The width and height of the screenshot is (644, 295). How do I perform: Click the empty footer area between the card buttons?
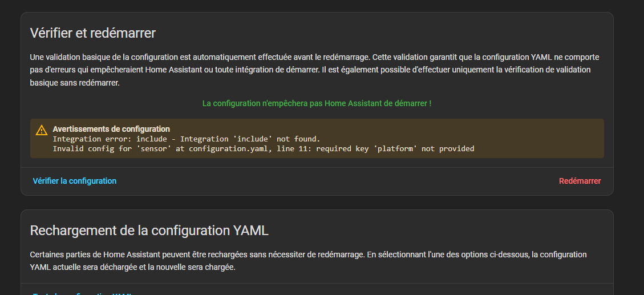point(337,181)
